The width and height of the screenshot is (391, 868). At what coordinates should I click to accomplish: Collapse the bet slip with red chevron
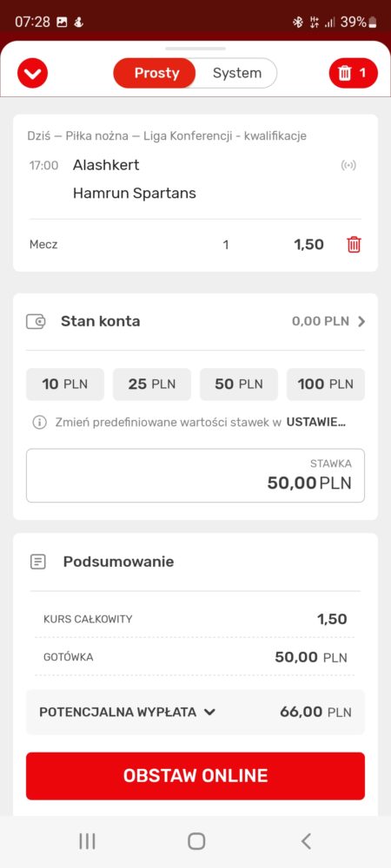(33, 73)
